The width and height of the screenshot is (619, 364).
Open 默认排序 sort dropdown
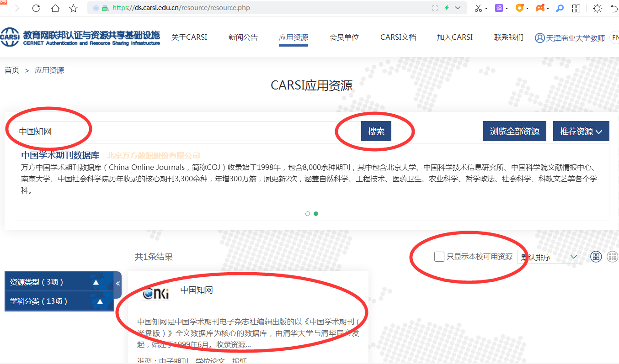click(549, 257)
